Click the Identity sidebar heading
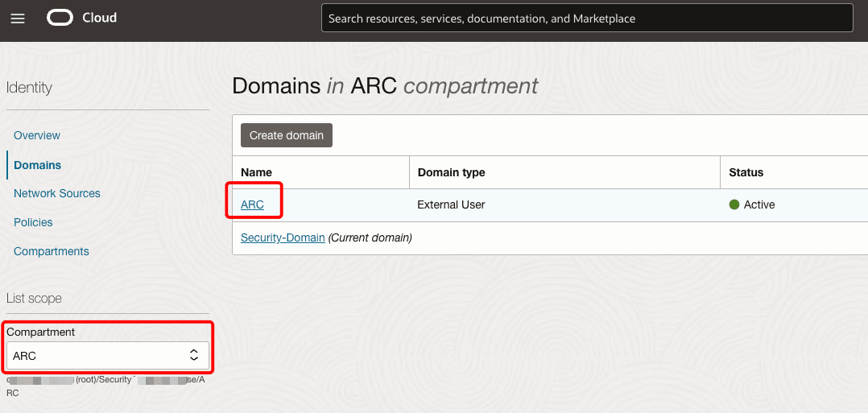The width and height of the screenshot is (868, 413). click(x=29, y=88)
